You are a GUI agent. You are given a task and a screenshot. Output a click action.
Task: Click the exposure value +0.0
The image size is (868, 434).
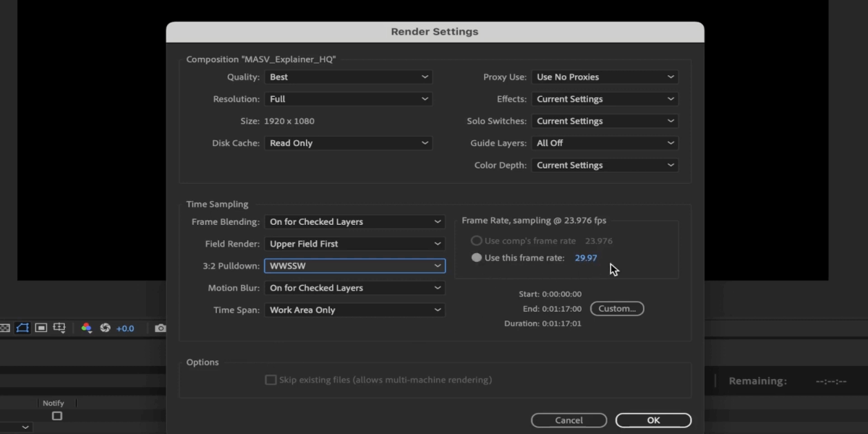click(124, 328)
